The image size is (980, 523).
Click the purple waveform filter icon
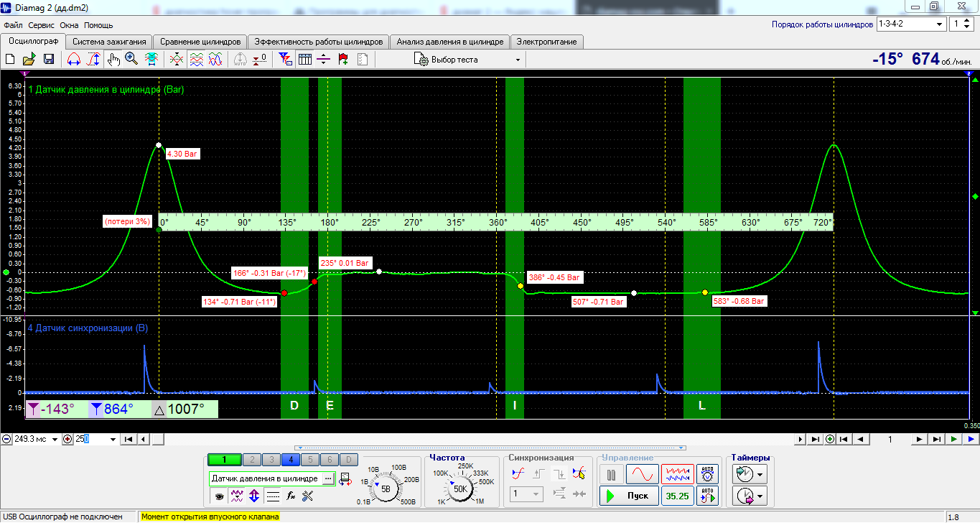[236, 495]
